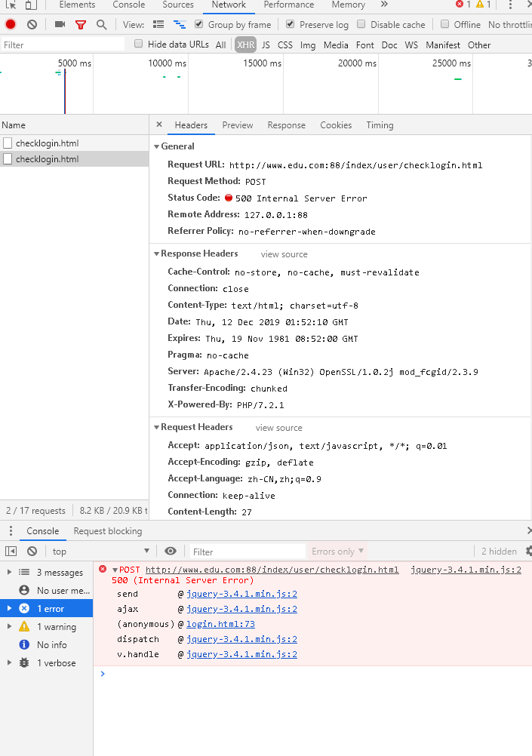Toggle the console sidebar panel icon
The height and width of the screenshot is (756, 532).
[11, 552]
